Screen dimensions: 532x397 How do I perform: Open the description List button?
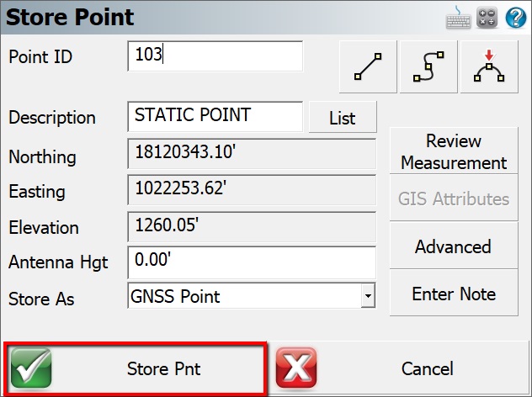click(343, 119)
